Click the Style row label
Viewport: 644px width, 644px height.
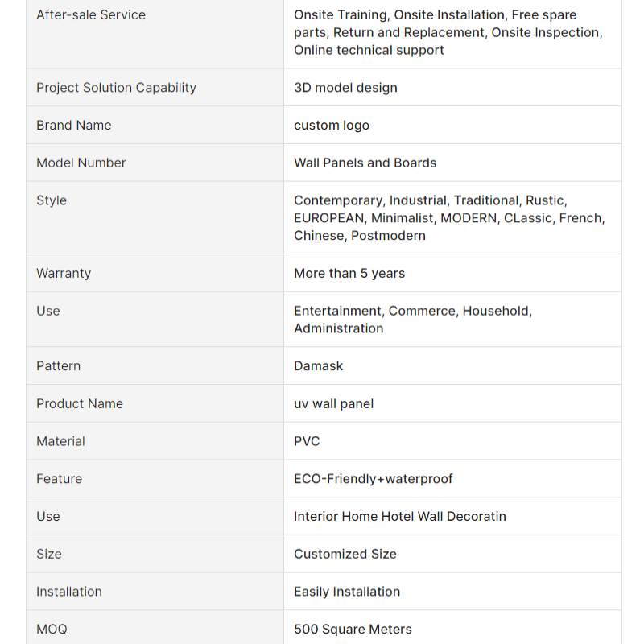point(52,200)
